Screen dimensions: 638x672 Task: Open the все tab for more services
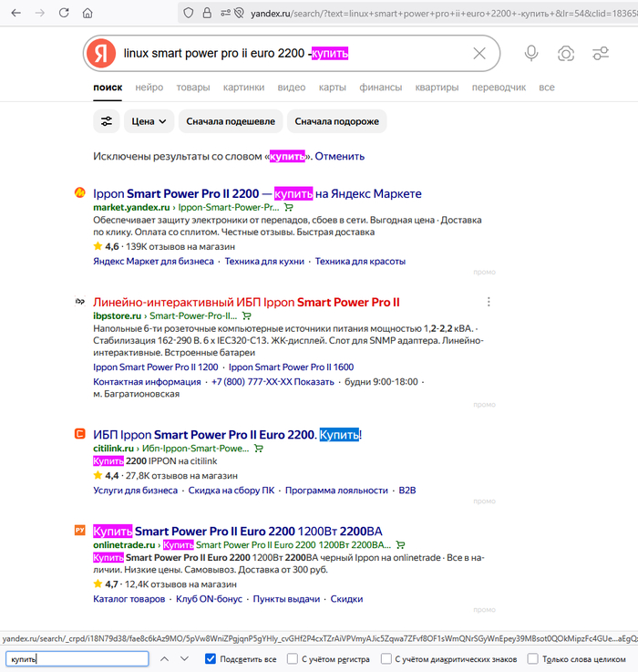[546, 88]
